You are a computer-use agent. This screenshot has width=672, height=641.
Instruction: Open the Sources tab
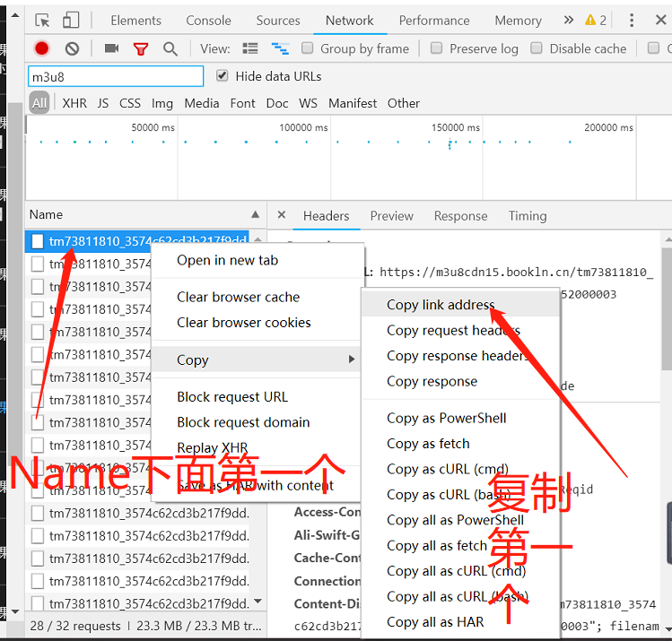(278, 21)
